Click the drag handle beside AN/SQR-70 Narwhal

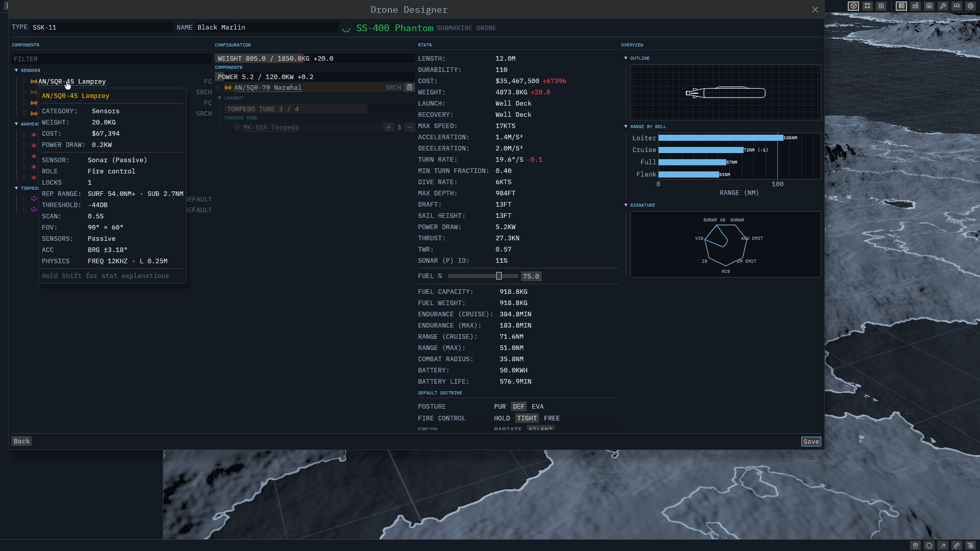(x=218, y=87)
